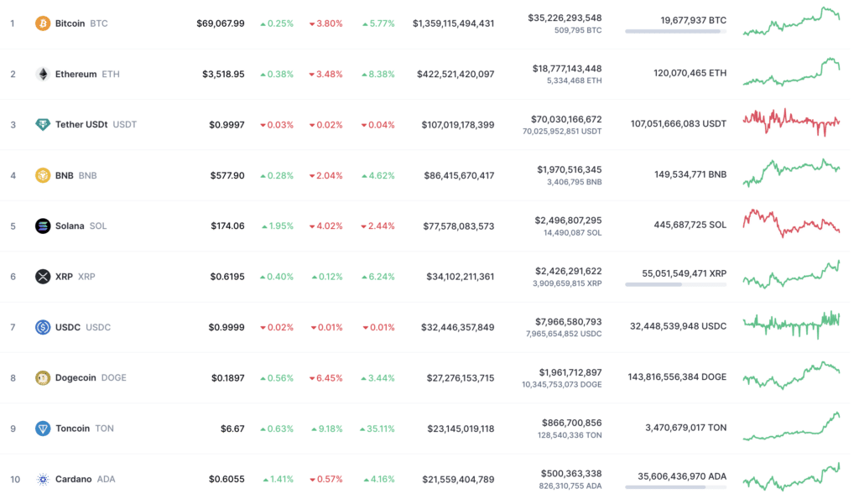
Task: Click Cardano's circulating supply progress bar
Action: pyautogui.click(x=675, y=487)
